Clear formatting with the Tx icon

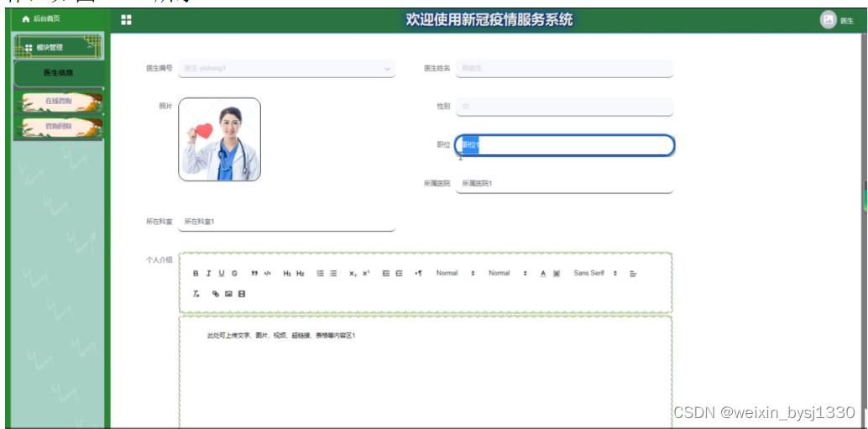click(x=196, y=294)
